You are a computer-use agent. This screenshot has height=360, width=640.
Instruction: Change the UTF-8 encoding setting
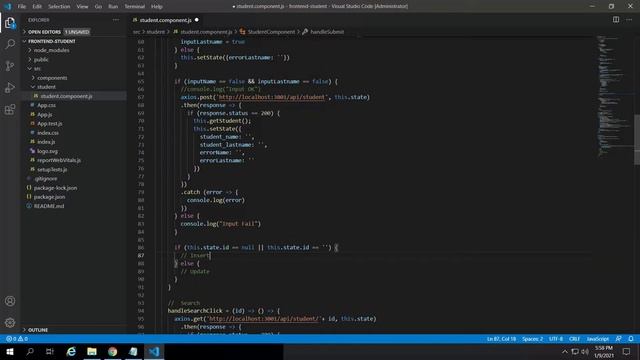click(556, 339)
